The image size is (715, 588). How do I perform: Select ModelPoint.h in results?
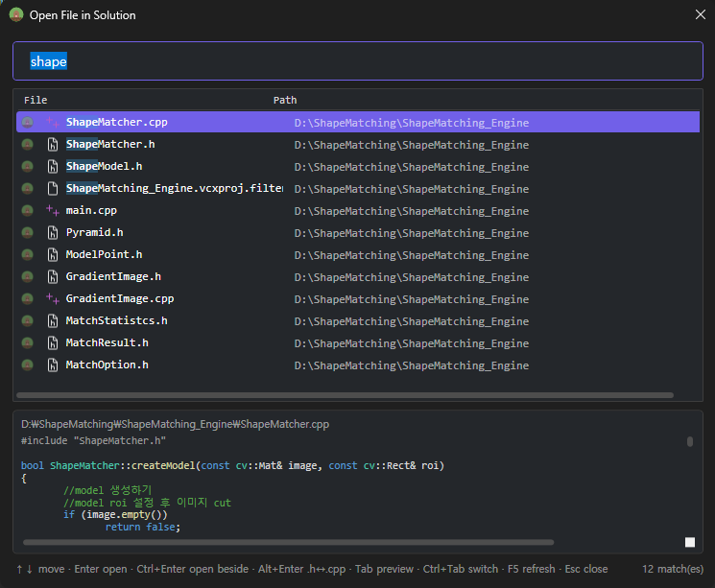(357, 254)
